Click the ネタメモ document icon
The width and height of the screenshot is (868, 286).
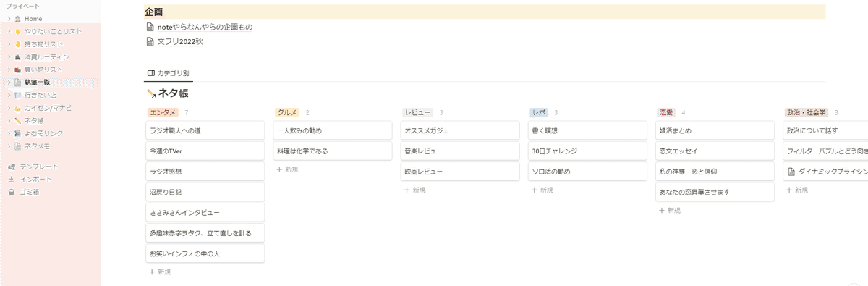point(18,146)
